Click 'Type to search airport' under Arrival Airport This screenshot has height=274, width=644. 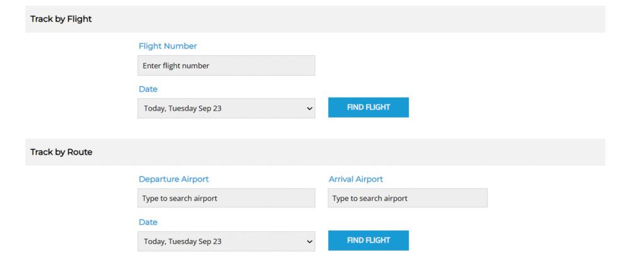coord(370,199)
